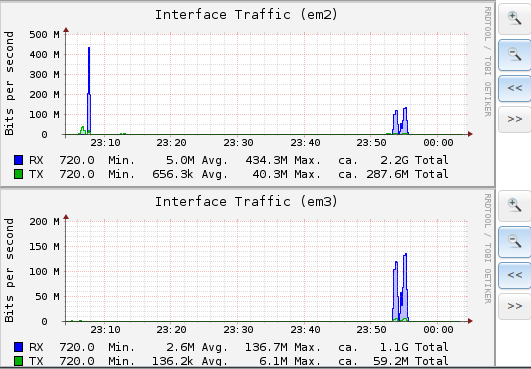Image resolution: width=531 pixels, height=369 pixels.
Task: Click the 200 M axis label on em3 graph
Action: pyautogui.click(x=44, y=222)
